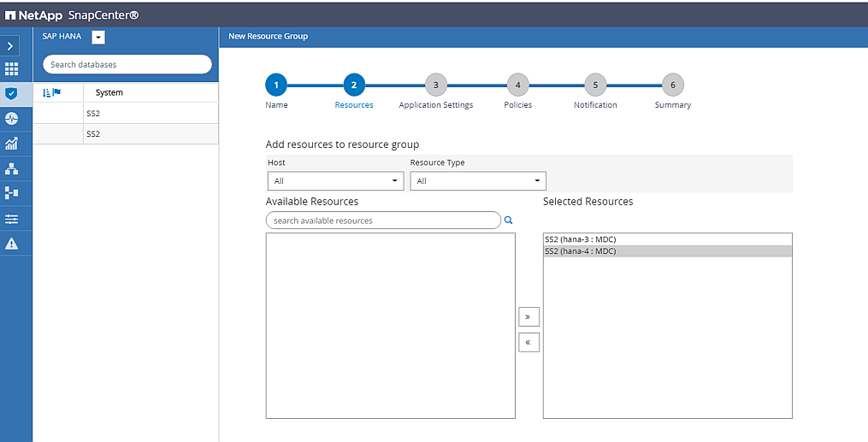Open the Dashboard grid icon
Image resolution: width=868 pixels, height=442 pixels.
11,69
